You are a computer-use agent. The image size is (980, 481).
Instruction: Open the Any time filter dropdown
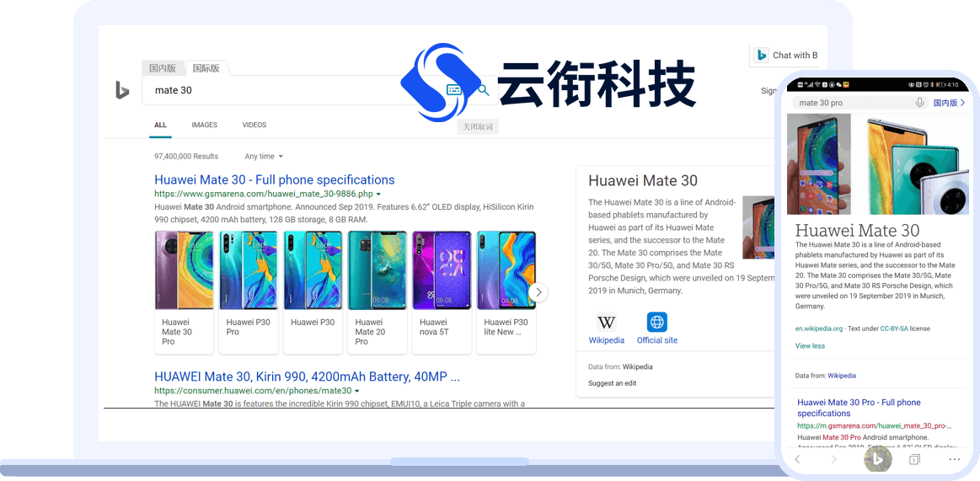(264, 156)
